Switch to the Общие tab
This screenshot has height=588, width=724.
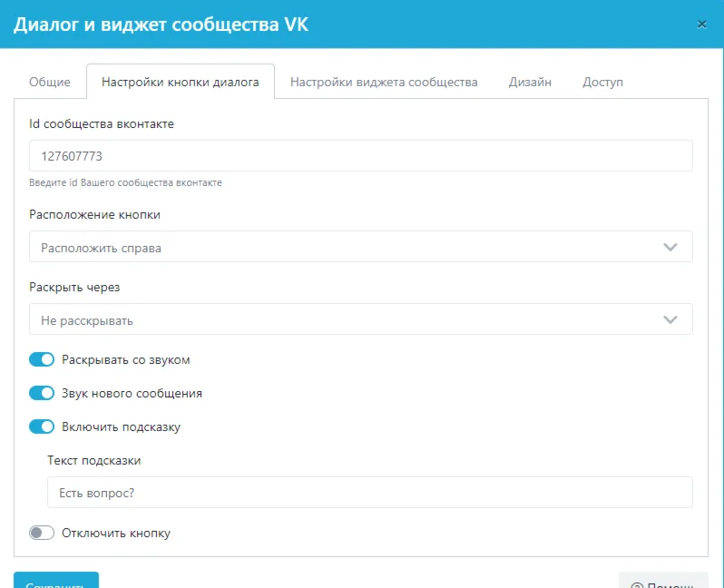pos(50,82)
